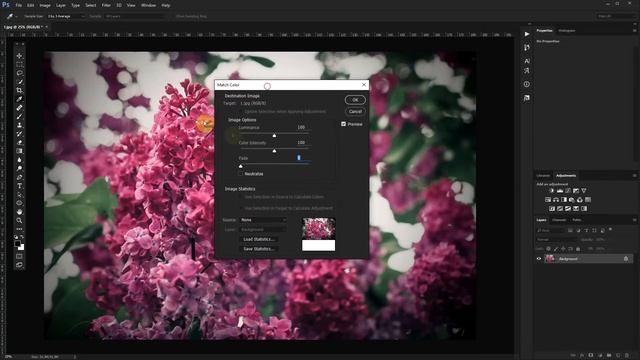
Task: Open the Character panel icon
Action: (527, 61)
